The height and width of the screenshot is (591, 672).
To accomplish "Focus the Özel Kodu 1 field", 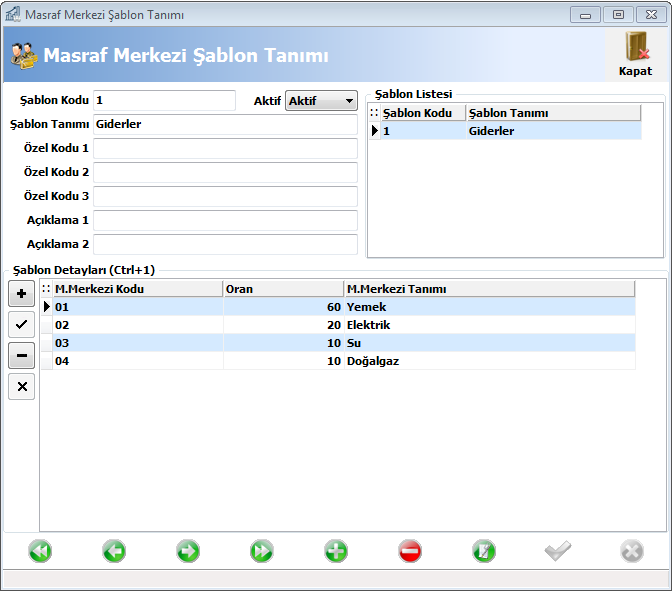I will pyautogui.click(x=225, y=148).
